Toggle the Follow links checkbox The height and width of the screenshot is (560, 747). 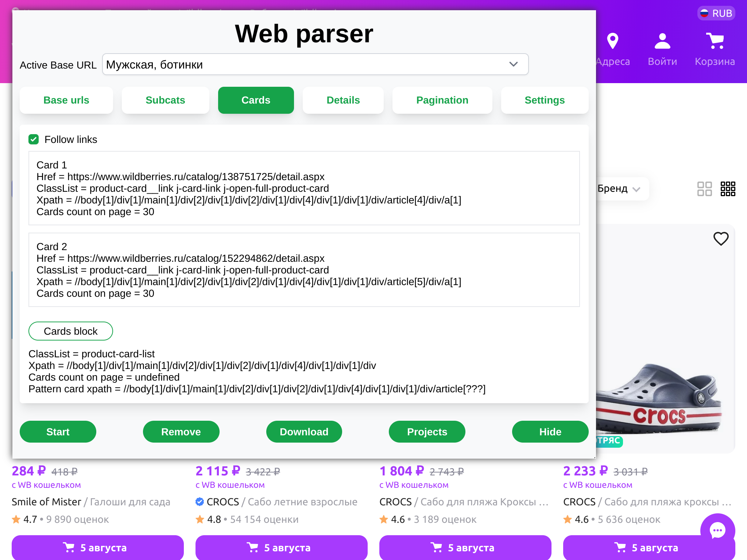pos(34,139)
